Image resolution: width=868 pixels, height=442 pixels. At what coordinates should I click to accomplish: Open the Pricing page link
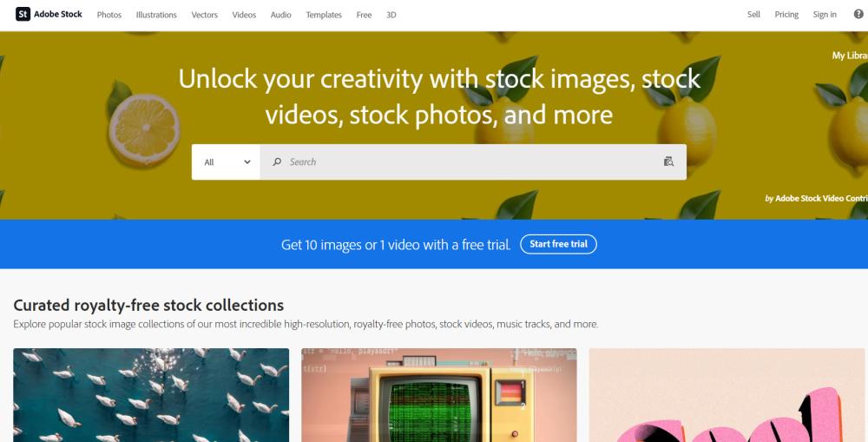pos(786,15)
